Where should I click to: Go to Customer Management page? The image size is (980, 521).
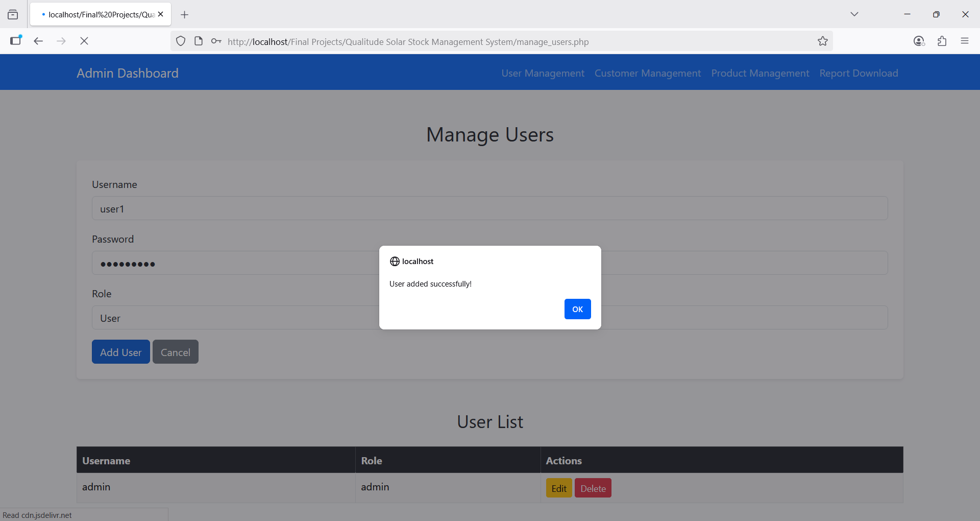click(x=647, y=73)
